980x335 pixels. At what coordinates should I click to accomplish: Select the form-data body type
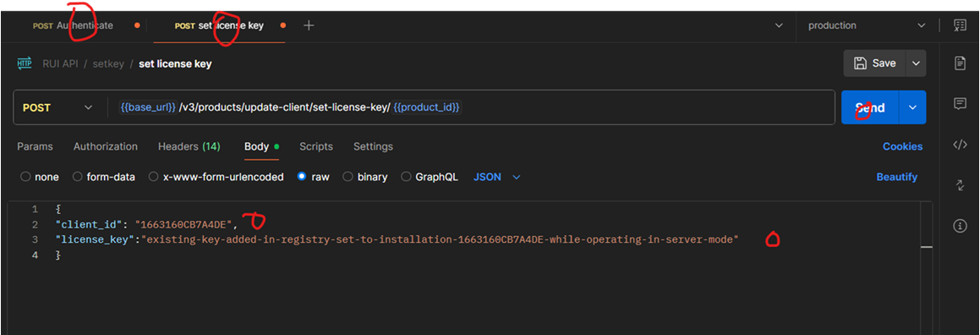click(x=104, y=177)
